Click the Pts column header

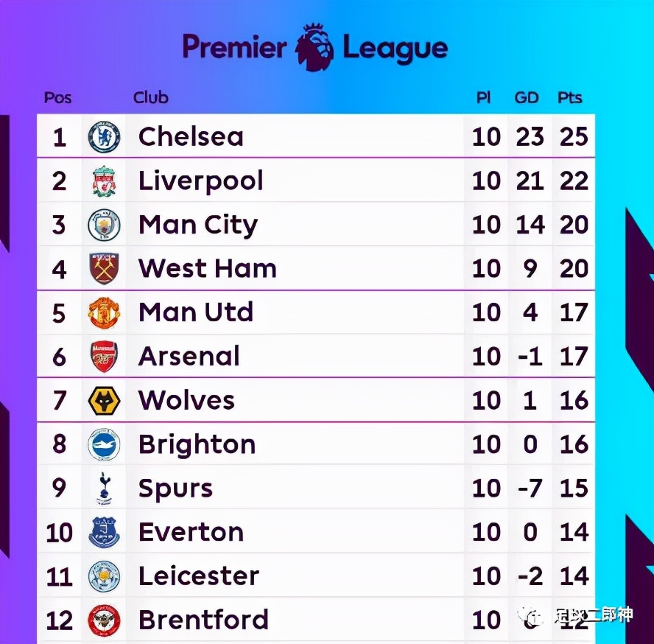click(570, 98)
